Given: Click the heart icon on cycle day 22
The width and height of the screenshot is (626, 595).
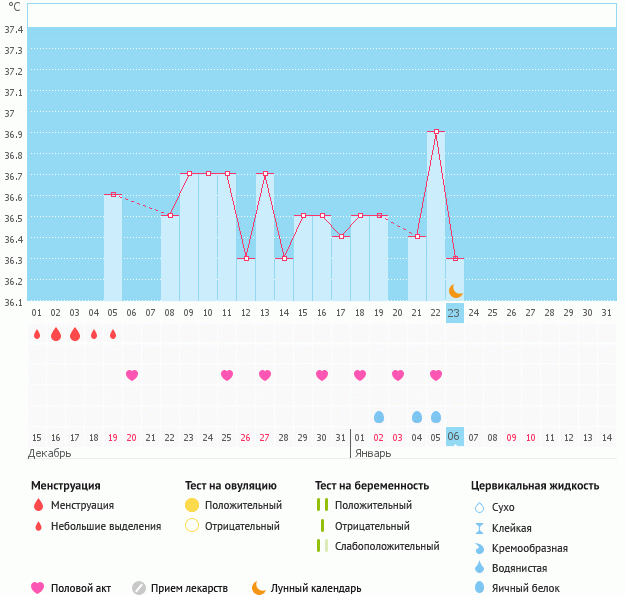Looking at the screenshot, I should click(x=436, y=375).
